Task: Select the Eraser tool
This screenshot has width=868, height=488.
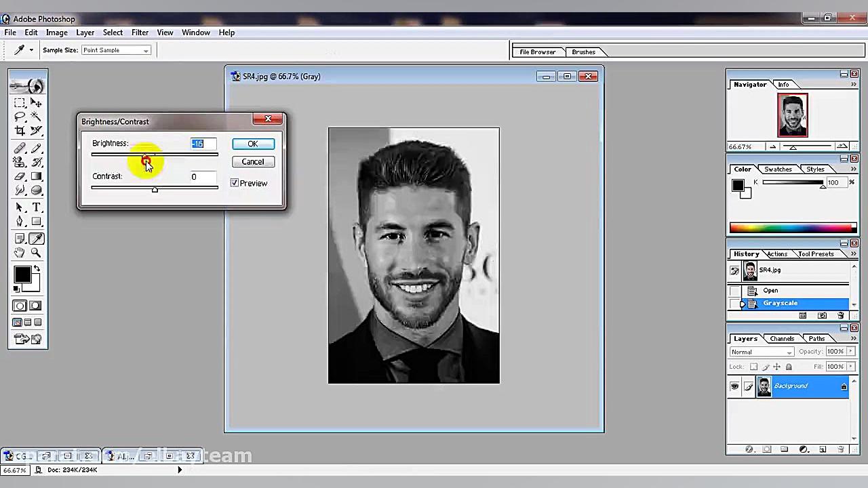Action: click(x=20, y=176)
